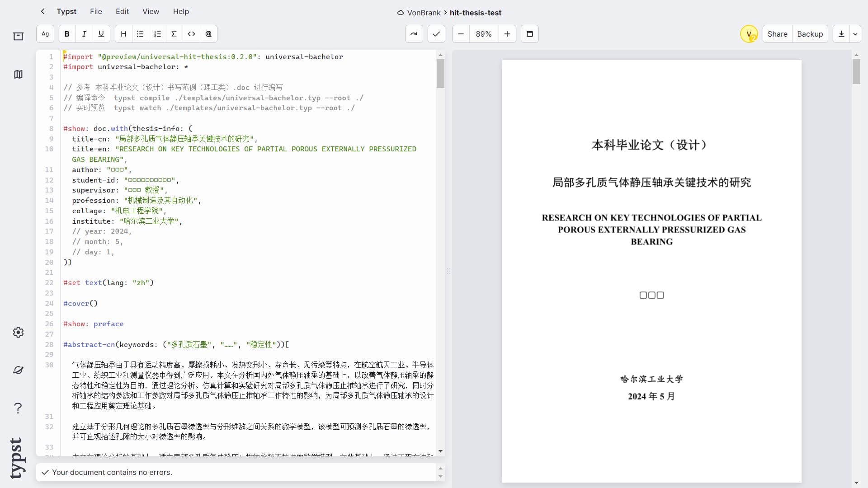Open the File menu
The width and height of the screenshot is (868, 488).
(96, 11)
